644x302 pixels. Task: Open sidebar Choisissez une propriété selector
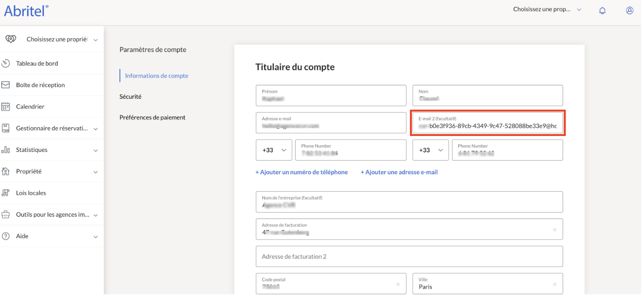click(x=52, y=40)
